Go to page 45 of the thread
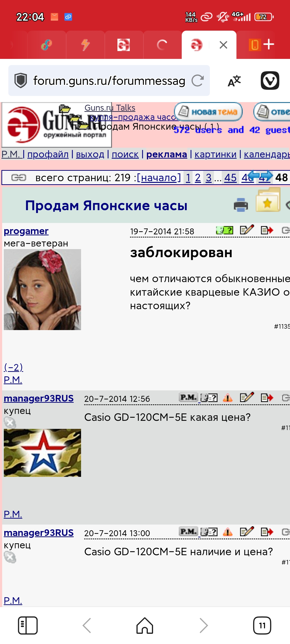The height and width of the screenshot is (644, 290). pos(230,177)
